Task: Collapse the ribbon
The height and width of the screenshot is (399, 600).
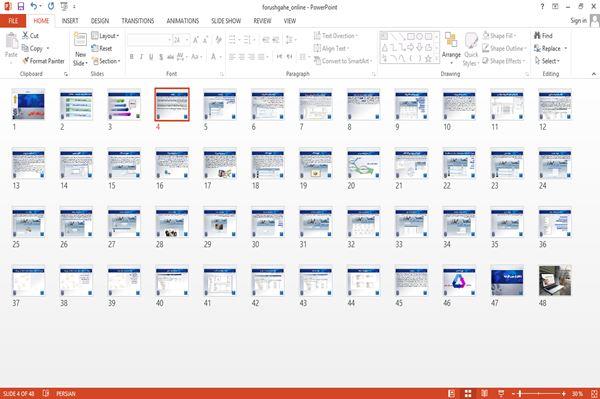Action: point(594,74)
